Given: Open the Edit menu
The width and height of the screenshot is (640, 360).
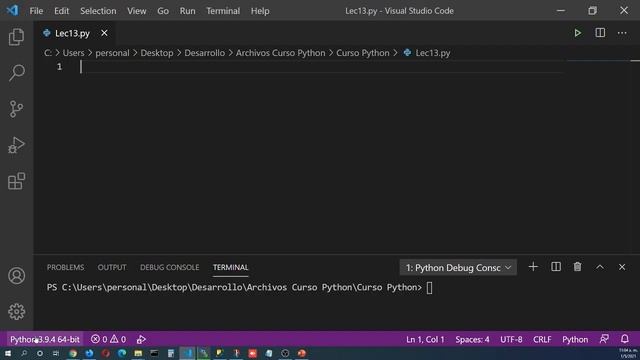Looking at the screenshot, I should click(62, 11).
